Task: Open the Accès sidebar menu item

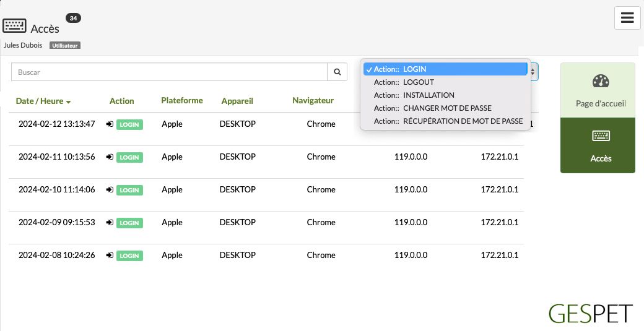Action: pos(598,145)
